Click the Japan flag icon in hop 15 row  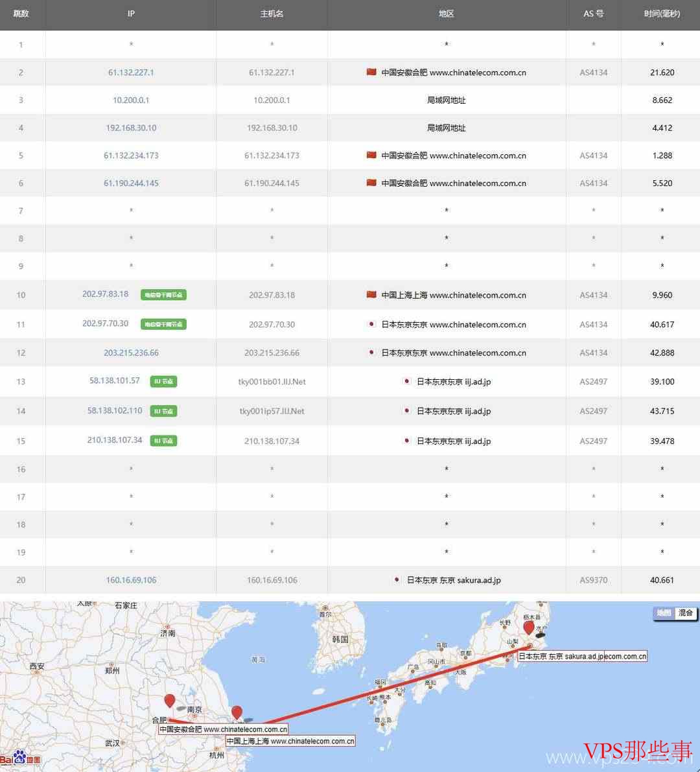point(406,441)
